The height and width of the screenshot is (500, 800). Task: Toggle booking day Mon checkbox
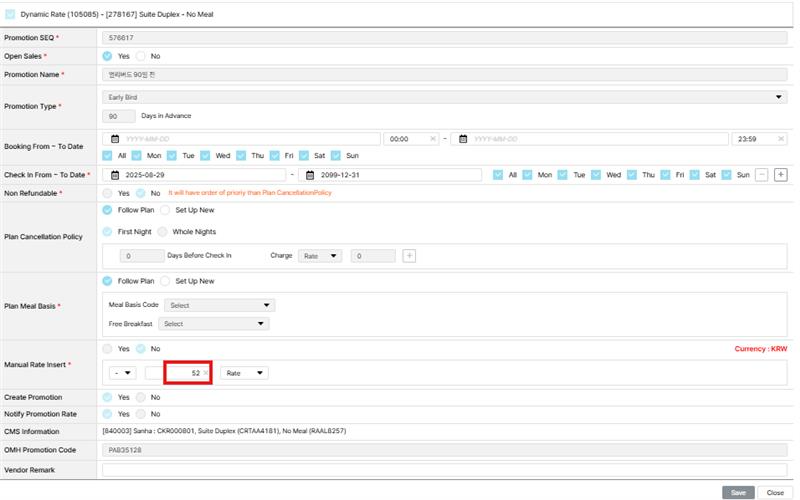pyautogui.click(x=136, y=156)
